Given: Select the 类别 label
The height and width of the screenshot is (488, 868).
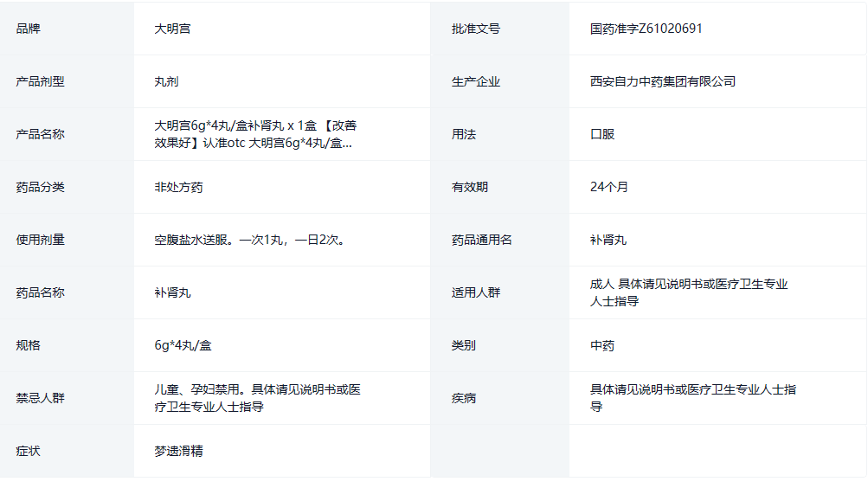Looking at the screenshot, I should (463, 345).
